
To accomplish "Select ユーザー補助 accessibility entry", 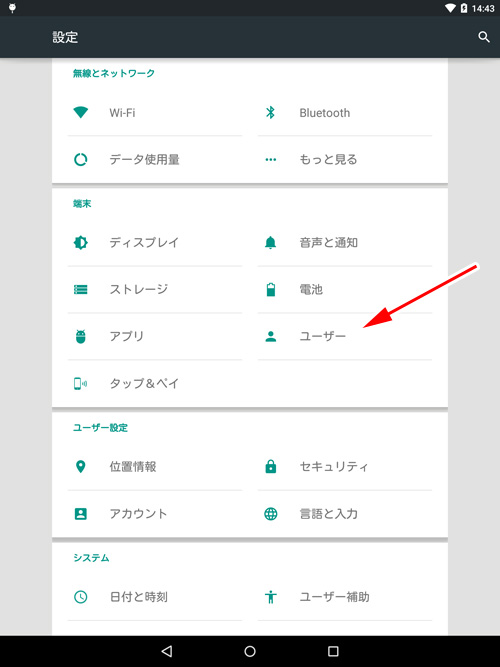I will pyautogui.click(x=345, y=597).
